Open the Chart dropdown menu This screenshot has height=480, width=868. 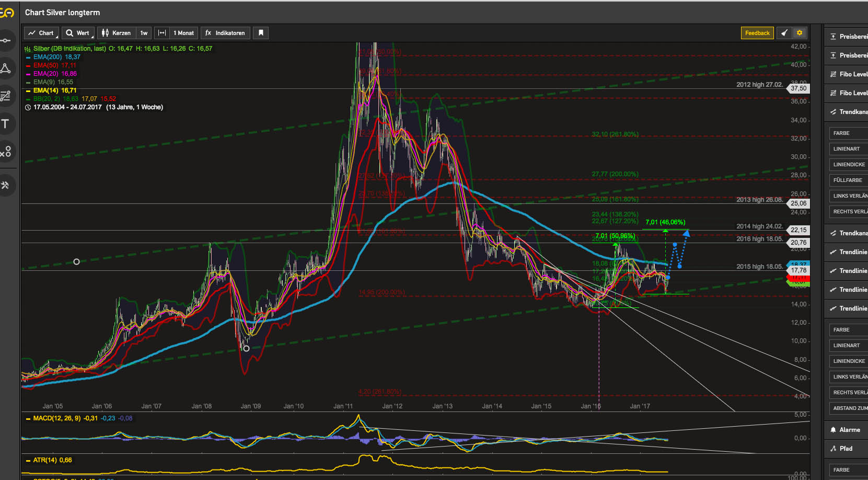pyautogui.click(x=41, y=33)
